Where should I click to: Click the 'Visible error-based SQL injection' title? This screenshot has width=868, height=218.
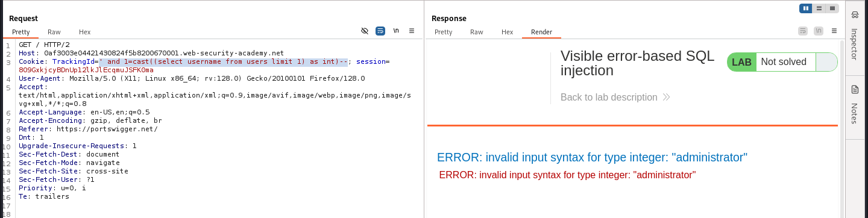pos(637,63)
